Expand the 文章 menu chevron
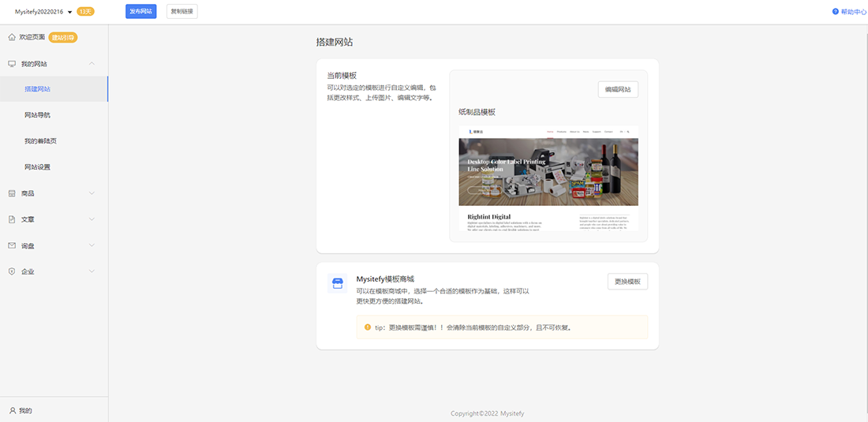 click(x=92, y=219)
